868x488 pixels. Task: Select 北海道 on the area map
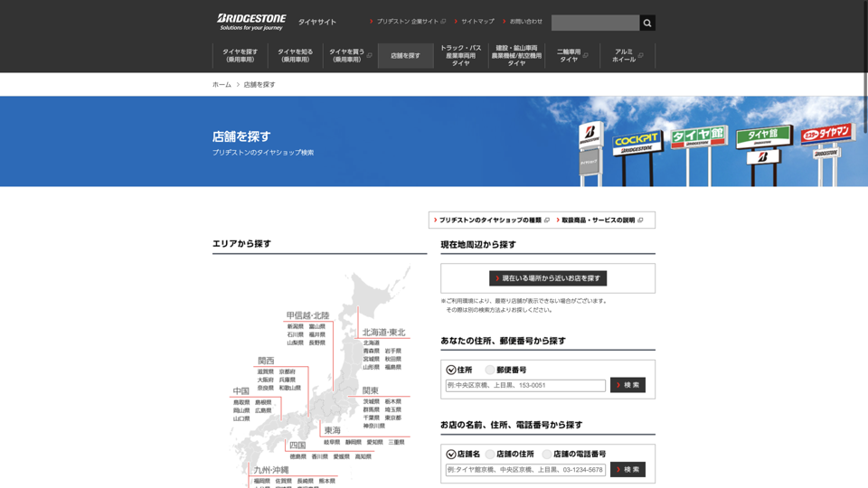(372, 343)
